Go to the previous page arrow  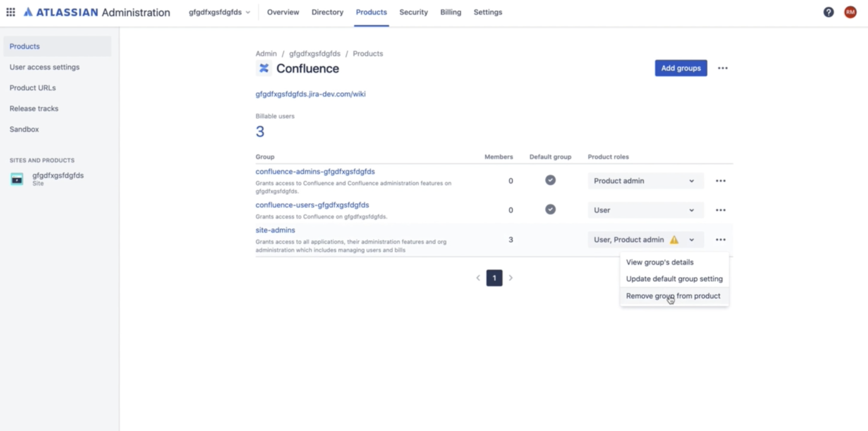click(x=478, y=278)
